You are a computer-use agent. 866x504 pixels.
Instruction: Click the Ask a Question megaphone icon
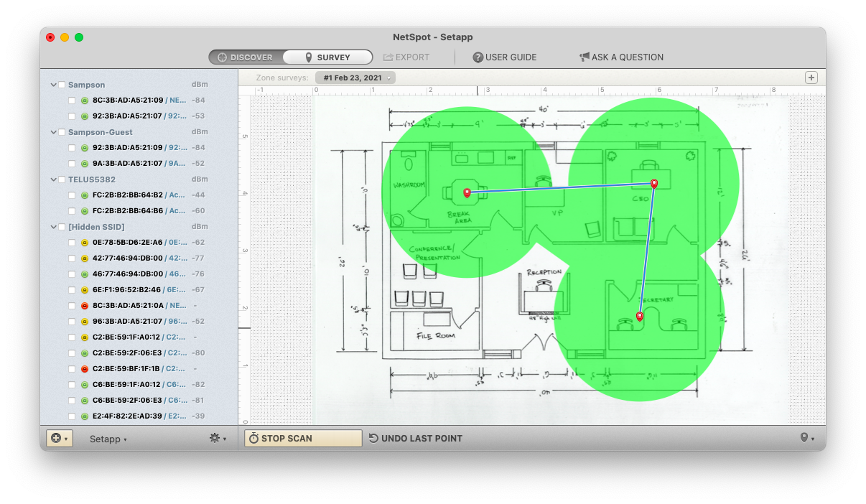click(585, 57)
